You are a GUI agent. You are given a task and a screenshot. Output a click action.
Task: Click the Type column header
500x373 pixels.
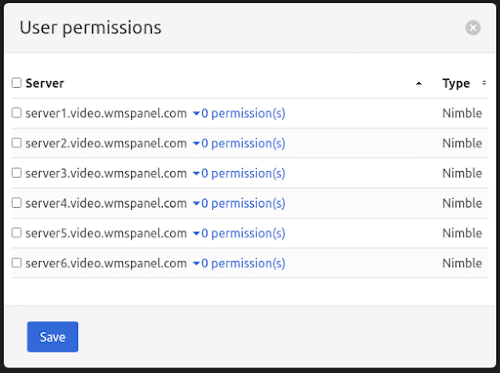456,83
